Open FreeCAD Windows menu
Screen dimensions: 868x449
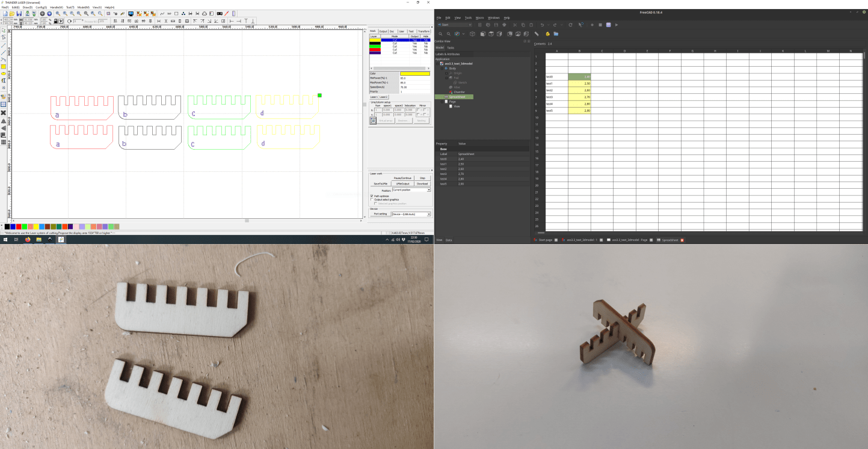point(494,18)
